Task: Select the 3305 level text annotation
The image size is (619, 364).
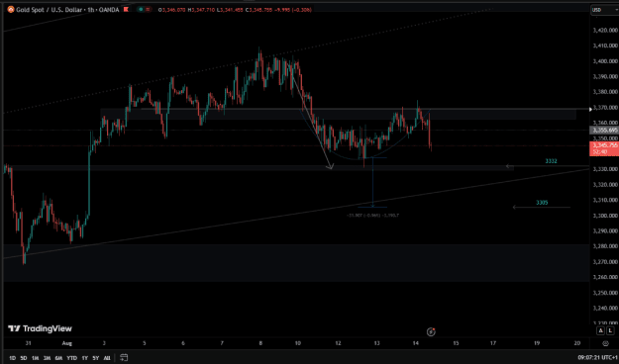Action: [542, 203]
